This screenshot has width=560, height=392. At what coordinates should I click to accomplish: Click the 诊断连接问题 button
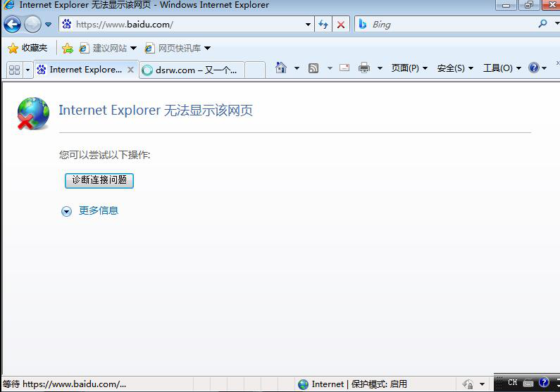99,180
